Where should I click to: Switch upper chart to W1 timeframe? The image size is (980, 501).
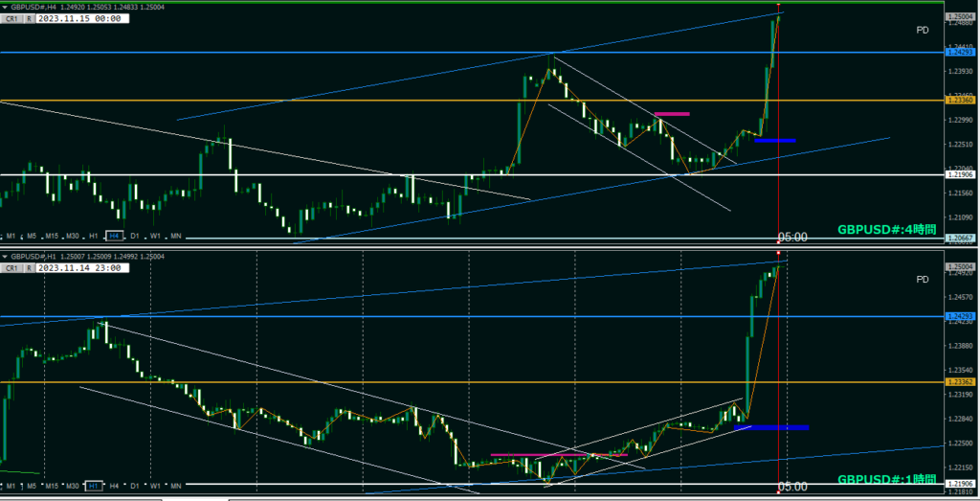tap(155, 236)
